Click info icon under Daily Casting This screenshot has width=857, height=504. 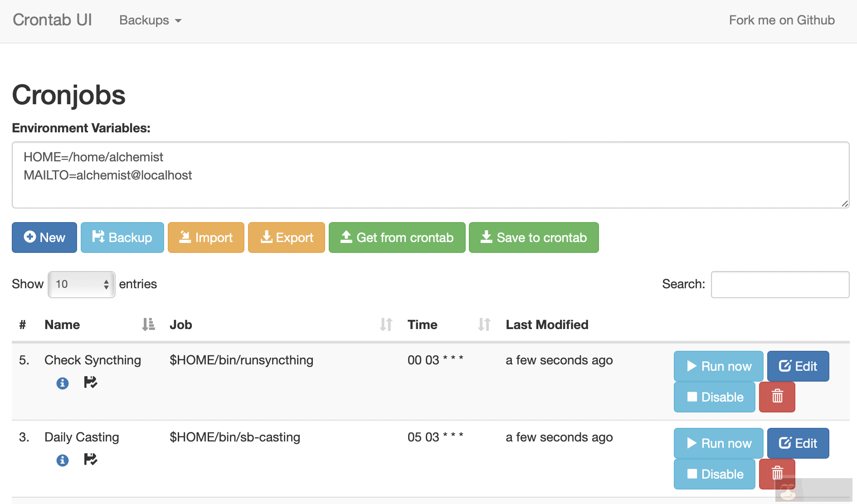pos(63,460)
